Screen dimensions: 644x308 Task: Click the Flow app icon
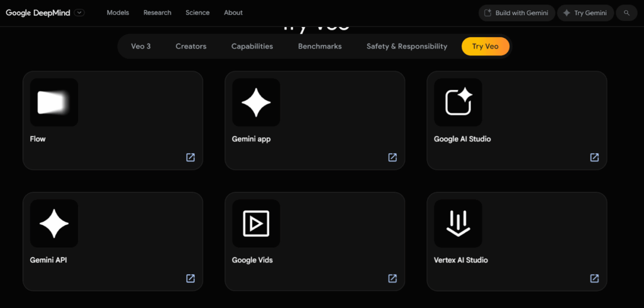point(54,103)
